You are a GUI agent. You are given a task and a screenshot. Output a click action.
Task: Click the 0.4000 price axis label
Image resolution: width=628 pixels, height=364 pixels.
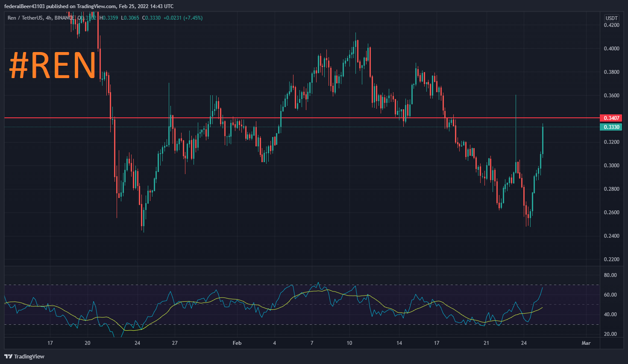pos(611,49)
